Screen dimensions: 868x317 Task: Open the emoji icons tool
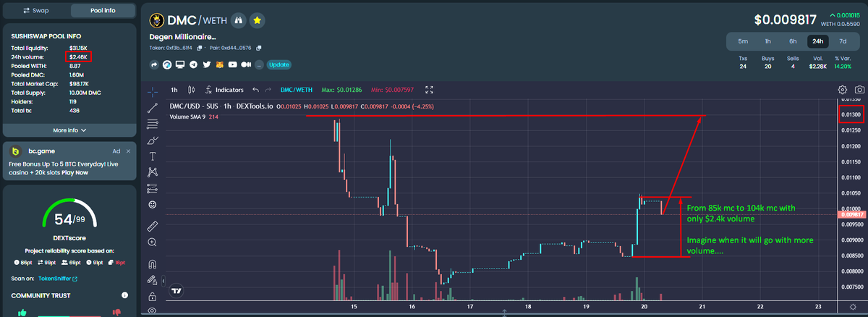(x=153, y=205)
